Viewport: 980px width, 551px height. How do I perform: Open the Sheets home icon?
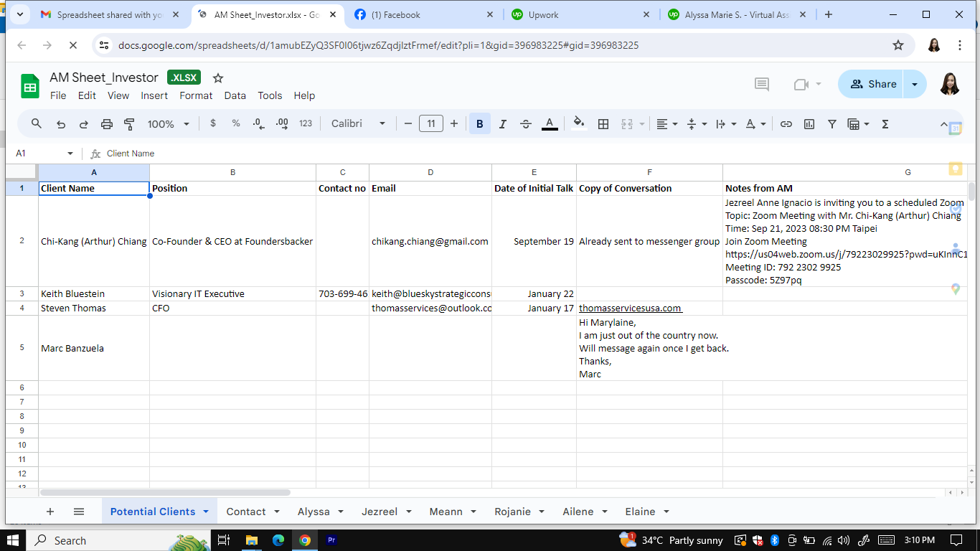(x=30, y=86)
